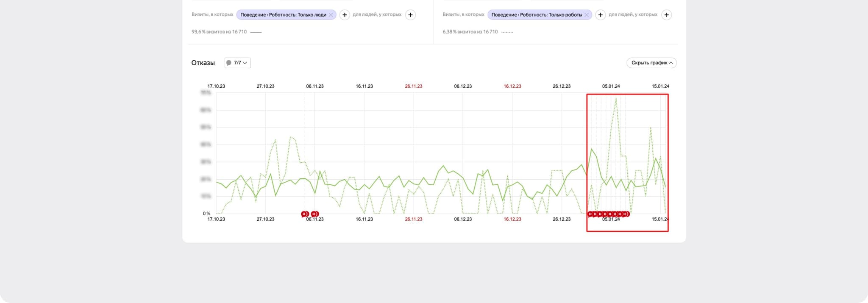This screenshot has height=303, width=868.
Task: Click the '93,6 % визитов из 16 710' legend
Action: (x=219, y=32)
